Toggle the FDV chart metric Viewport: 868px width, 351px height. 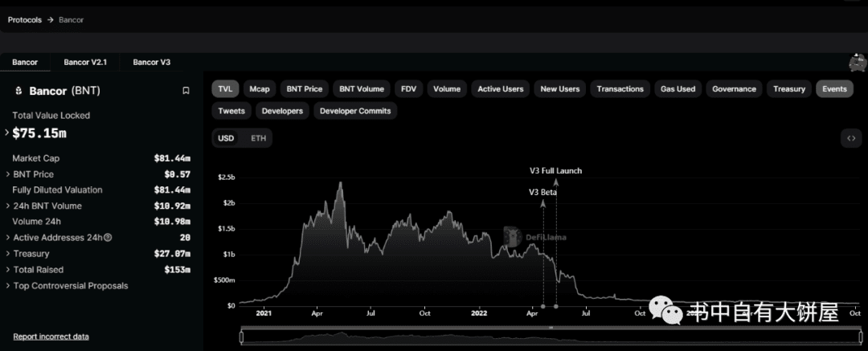tap(408, 88)
